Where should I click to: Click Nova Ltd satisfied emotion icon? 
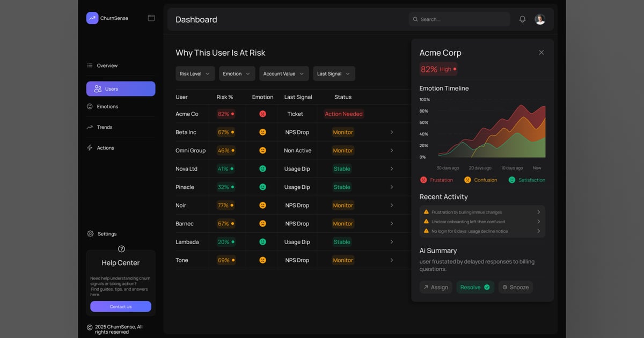(x=262, y=168)
